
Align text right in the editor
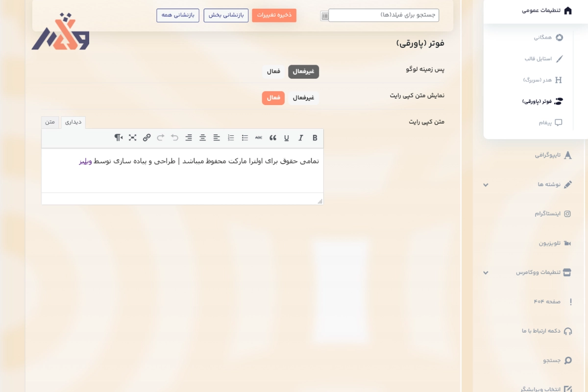coord(189,138)
